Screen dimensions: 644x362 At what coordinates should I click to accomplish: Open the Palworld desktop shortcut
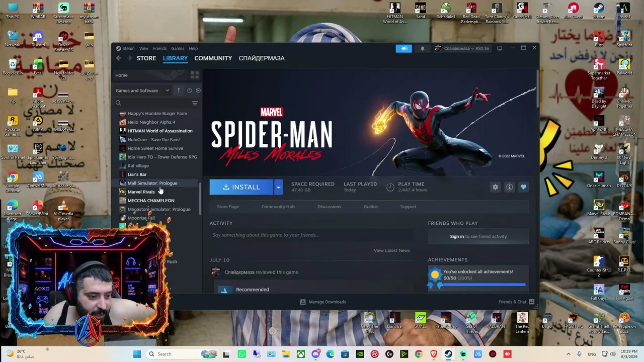pyautogui.click(x=624, y=67)
